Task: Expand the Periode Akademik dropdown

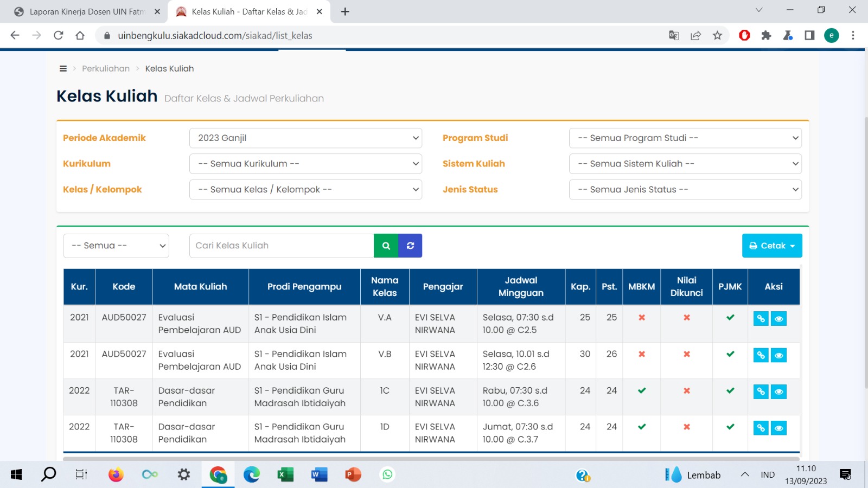Action: (305, 138)
